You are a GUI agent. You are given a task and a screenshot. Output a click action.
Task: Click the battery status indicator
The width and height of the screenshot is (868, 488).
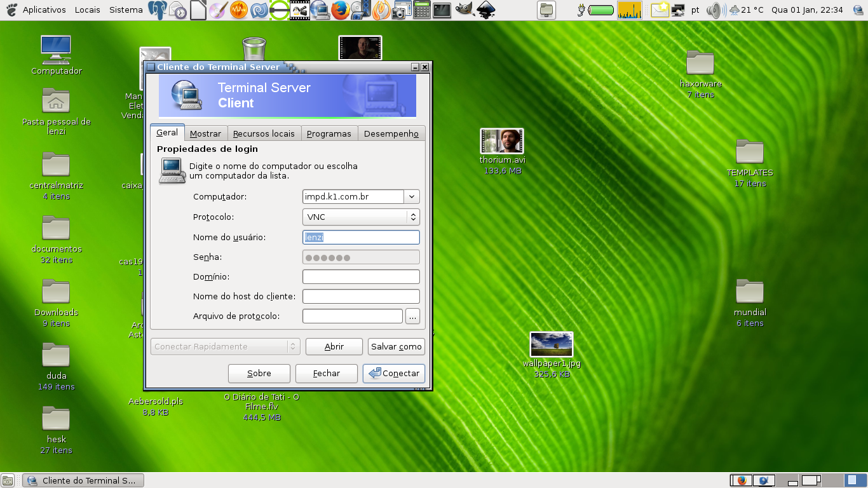point(600,10)
